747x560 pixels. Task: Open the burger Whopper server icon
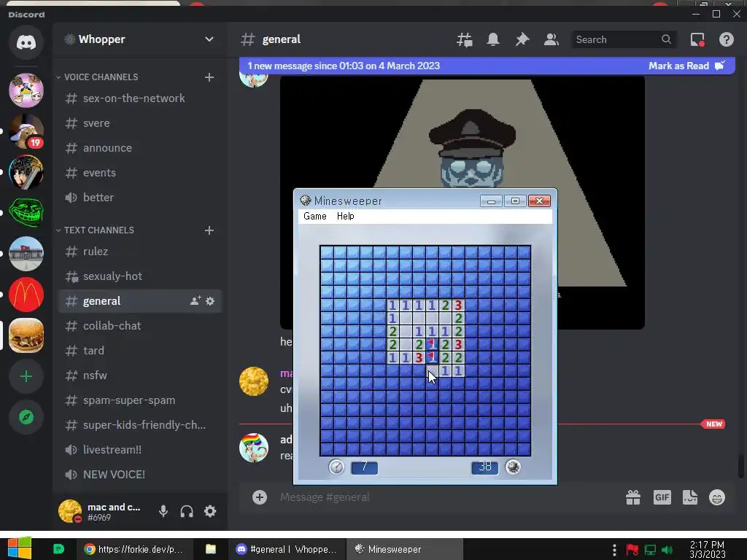(26, 335)
